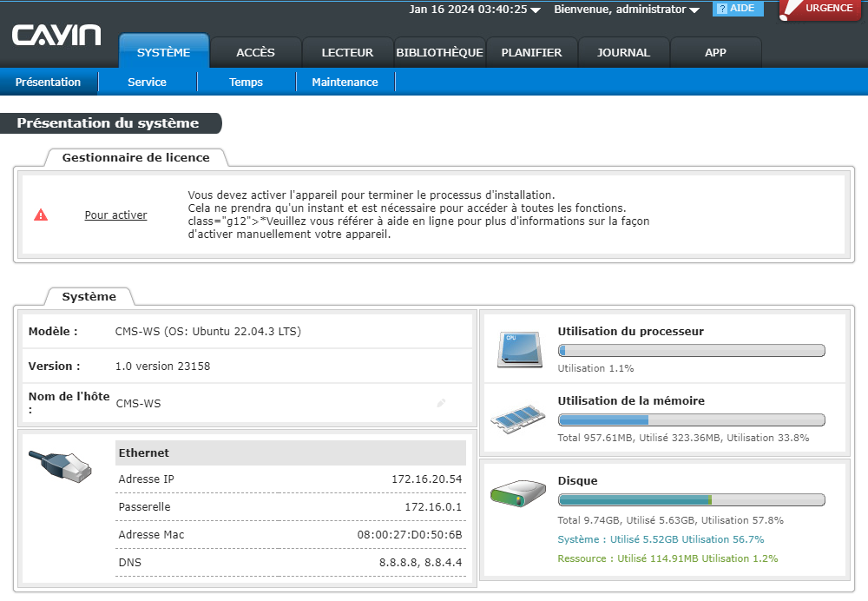The image size is (868, 601).
Task: Select the Temps submenu item
Action: point(246,82)
